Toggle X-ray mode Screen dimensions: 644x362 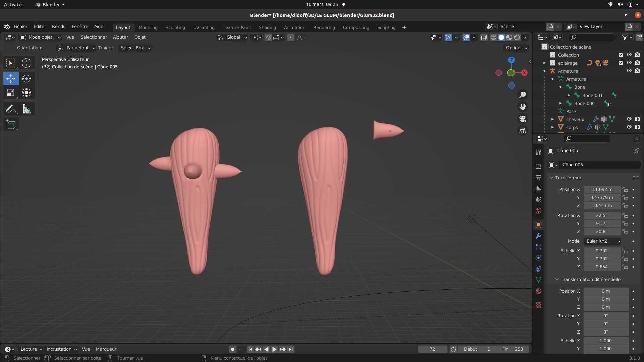[x=484, y=37]
